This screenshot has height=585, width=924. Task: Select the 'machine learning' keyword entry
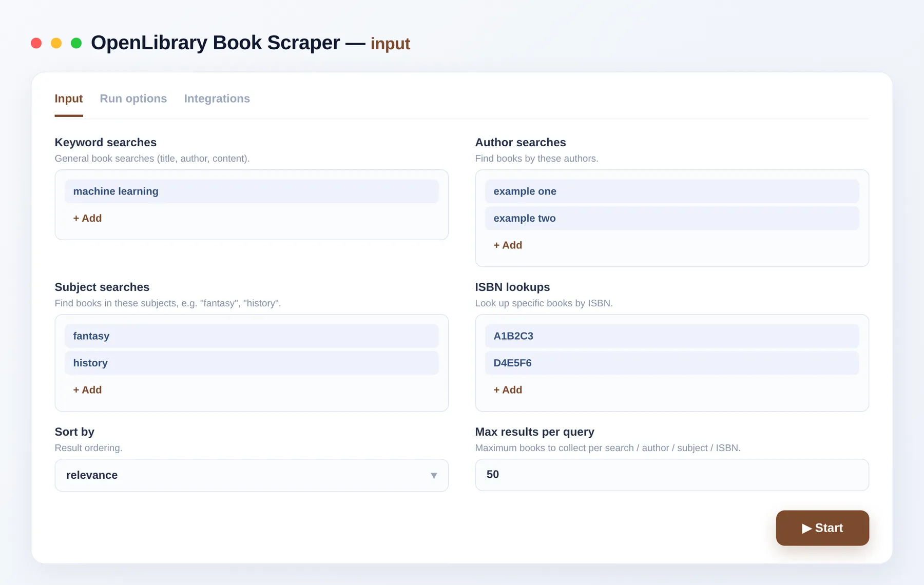(252, 191)
